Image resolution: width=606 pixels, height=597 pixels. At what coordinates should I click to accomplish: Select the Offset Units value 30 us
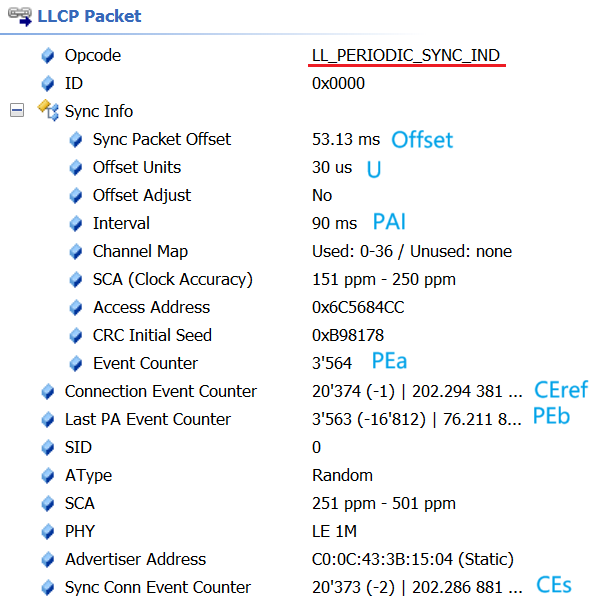[x=332, y=168]
